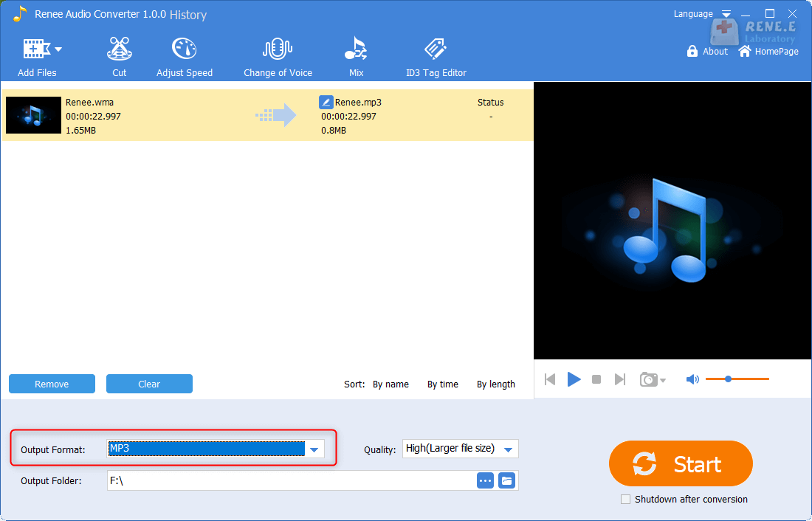Viewport: 812px width, 521px height.
Task: Sort the file list by name
Action: (x=390, y=384)
